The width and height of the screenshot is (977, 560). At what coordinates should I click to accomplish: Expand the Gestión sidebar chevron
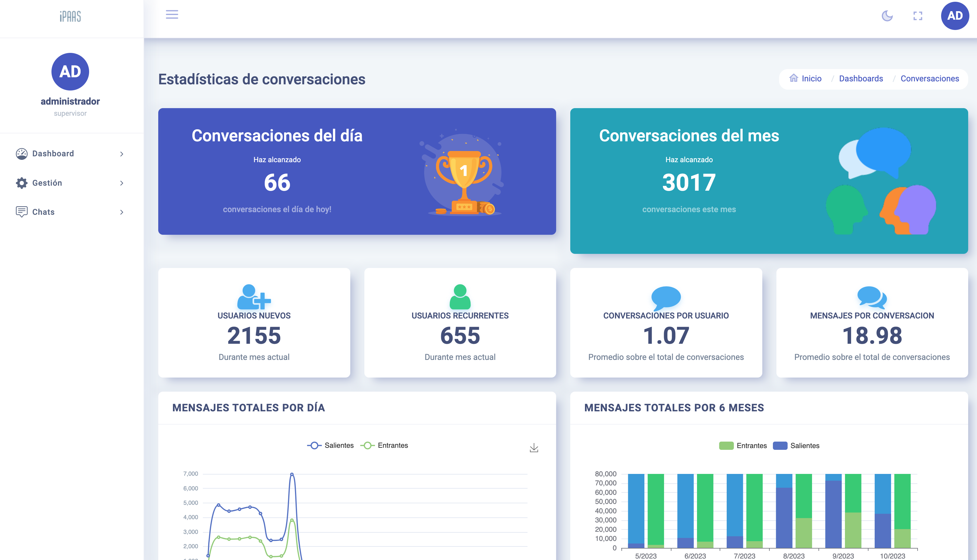pos(122,183)
